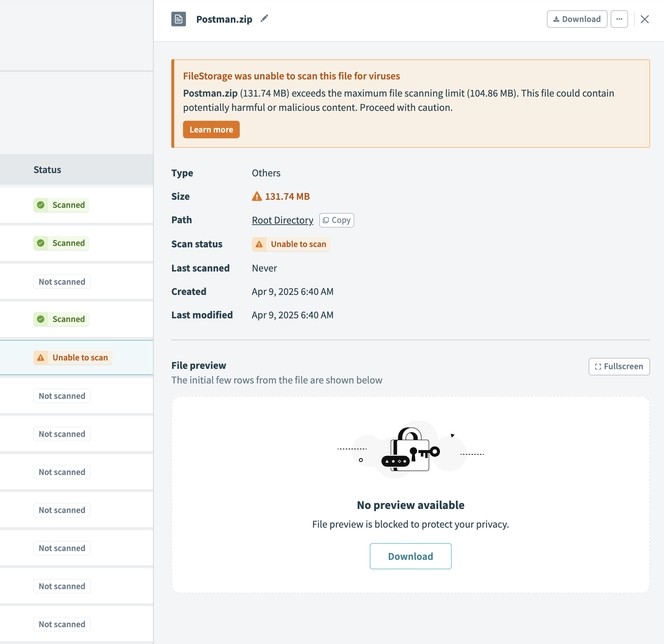Click the warning banner heading about viruses
This screenshot has height=644, width=664.
(291, 76)
